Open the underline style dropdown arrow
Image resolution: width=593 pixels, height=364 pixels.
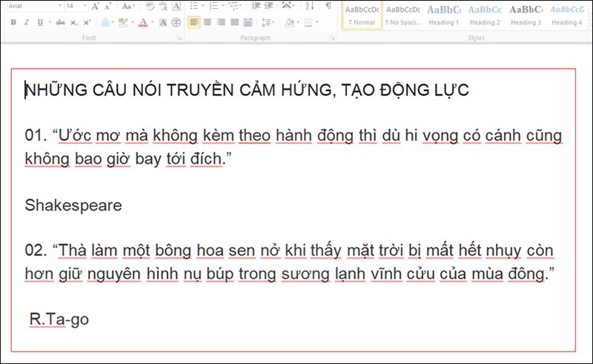(x=50, y=22)
